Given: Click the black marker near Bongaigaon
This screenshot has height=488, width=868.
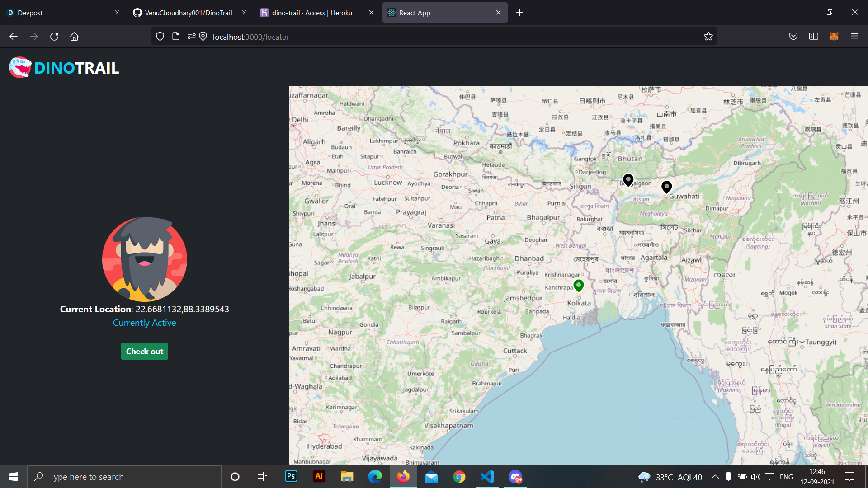Looking at the screenshot, I should tap(628, 179).
